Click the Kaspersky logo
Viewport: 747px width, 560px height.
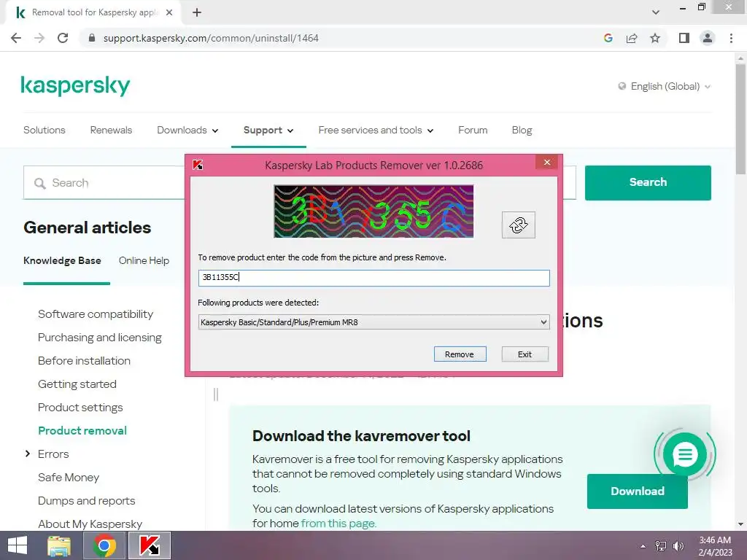[x=75, y=86]
